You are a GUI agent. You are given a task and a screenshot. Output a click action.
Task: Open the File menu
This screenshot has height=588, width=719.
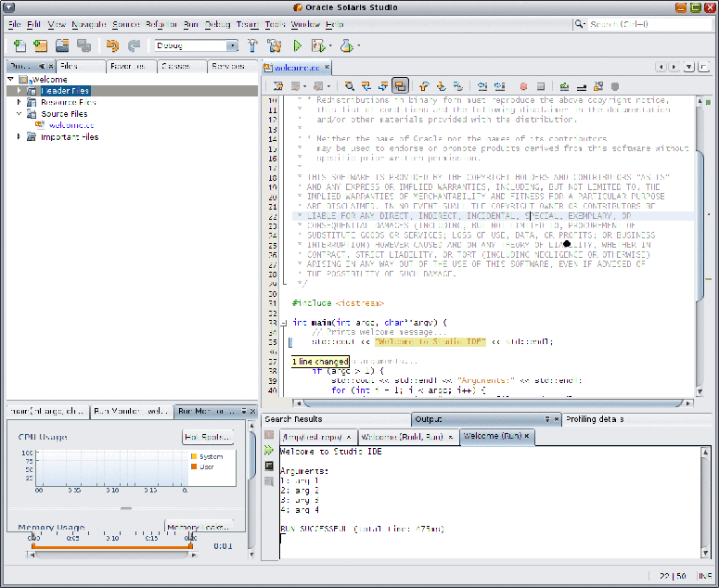(14, 24)
